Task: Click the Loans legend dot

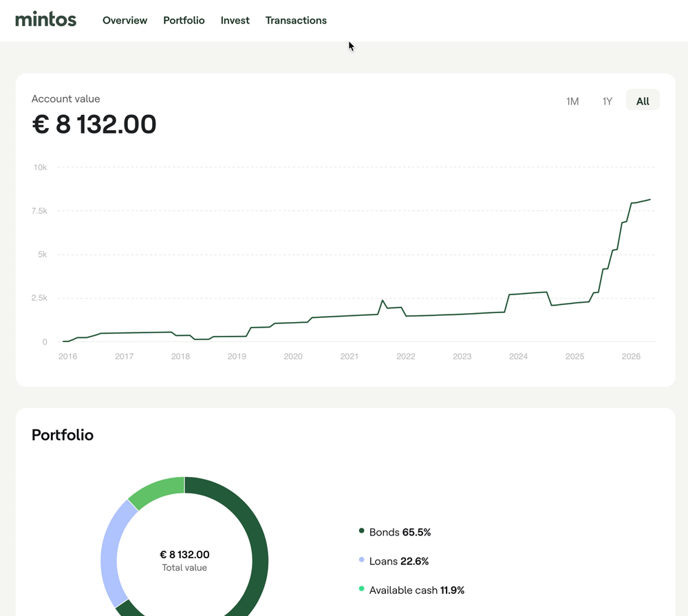Action: coord(362,560)
